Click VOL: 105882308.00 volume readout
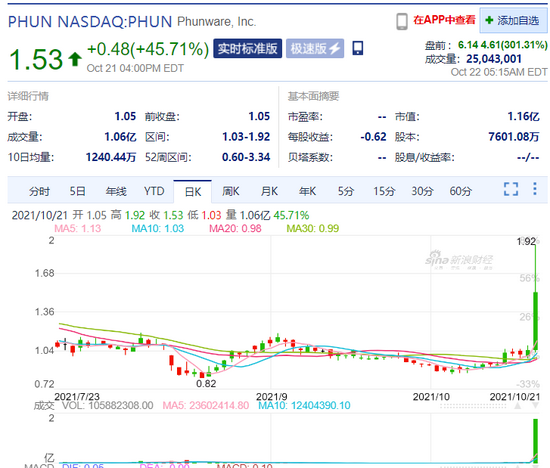The width and height of the screenshot is (550, 468). pos(108,406)
